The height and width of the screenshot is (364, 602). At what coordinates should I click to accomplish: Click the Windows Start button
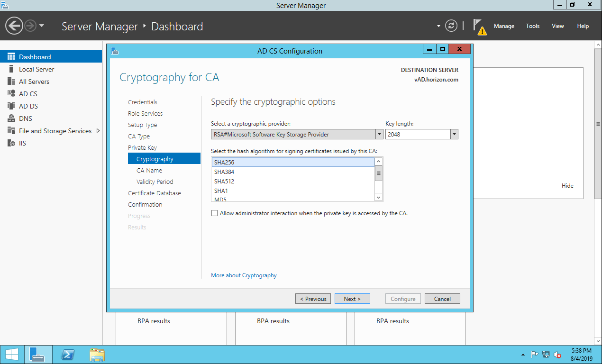coord(12,355)
